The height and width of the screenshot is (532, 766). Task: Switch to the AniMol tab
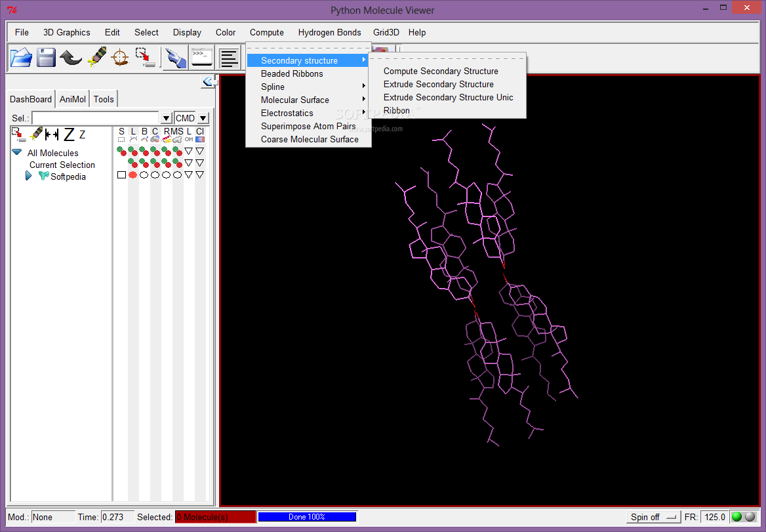[73, 99]
